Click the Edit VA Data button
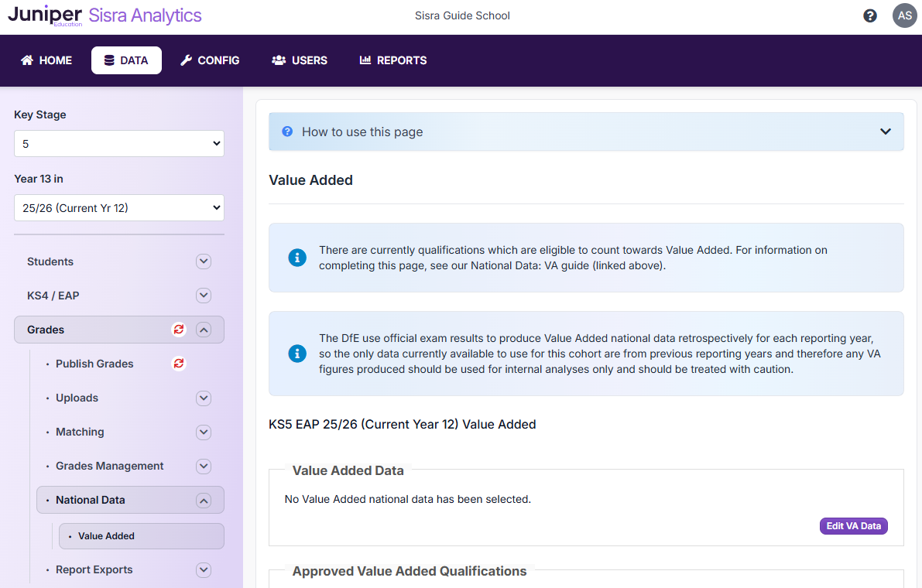Image resolution: width=922 pixels, height=588 pixels. pyautogui.click(x=853, y=526)
